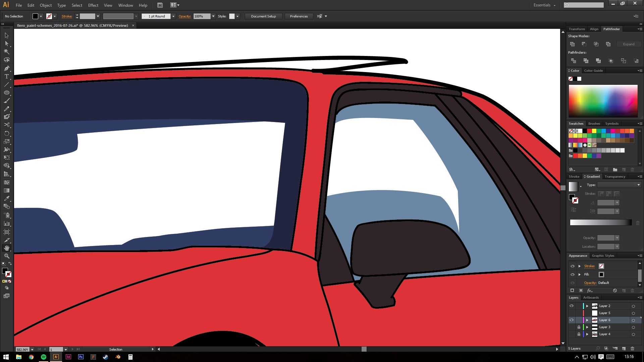Select the Paintbrush tool
This screenshot has height=362, width=644.
(6, 101)
